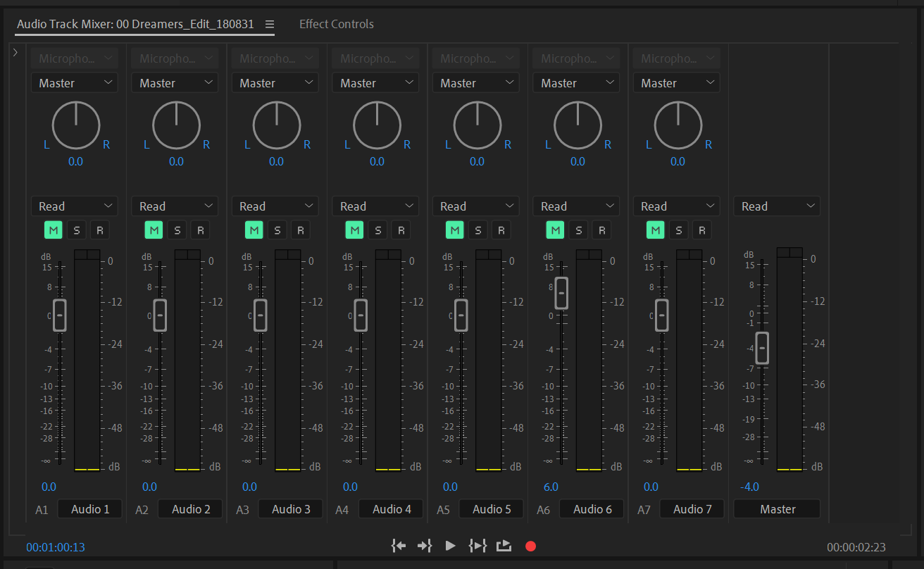Toggle Mute on Audio 7
Screen dimensions: 924x569
point(656,230)
